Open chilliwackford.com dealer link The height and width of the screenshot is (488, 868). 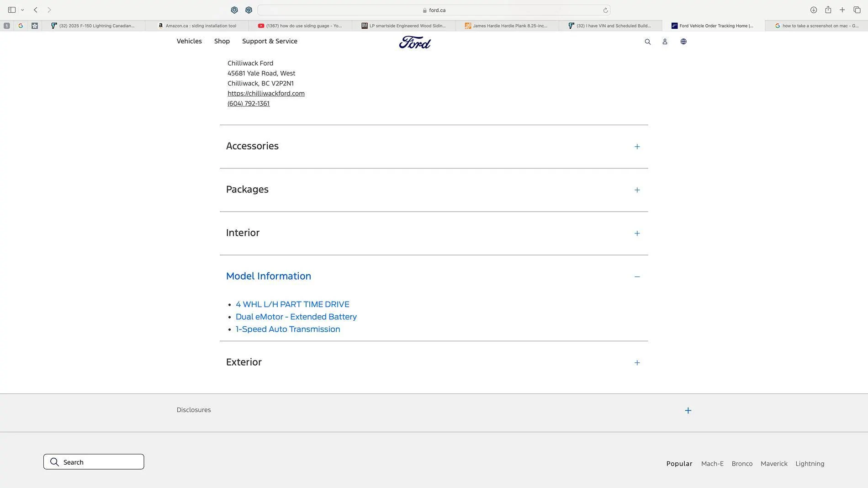[x=266, y=93]
